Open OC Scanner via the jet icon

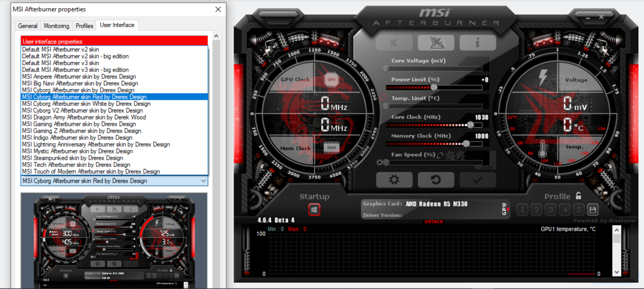tap(435, 42)
